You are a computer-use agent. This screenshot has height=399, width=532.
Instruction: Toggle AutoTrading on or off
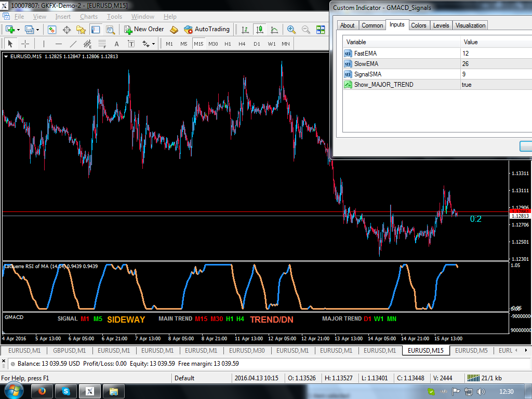point(207,30)
